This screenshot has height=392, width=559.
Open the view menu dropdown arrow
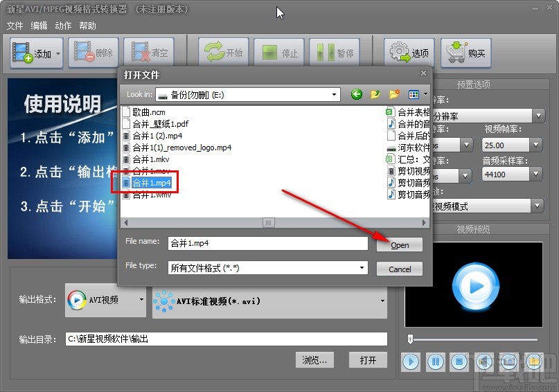coord(425,94)
